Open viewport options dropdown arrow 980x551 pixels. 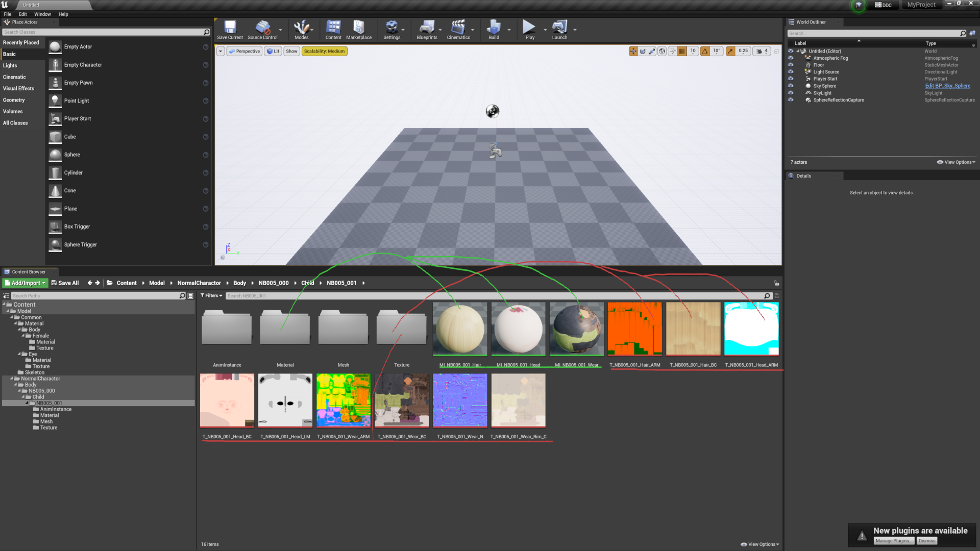pyautogui.click(x=220, y=51)
